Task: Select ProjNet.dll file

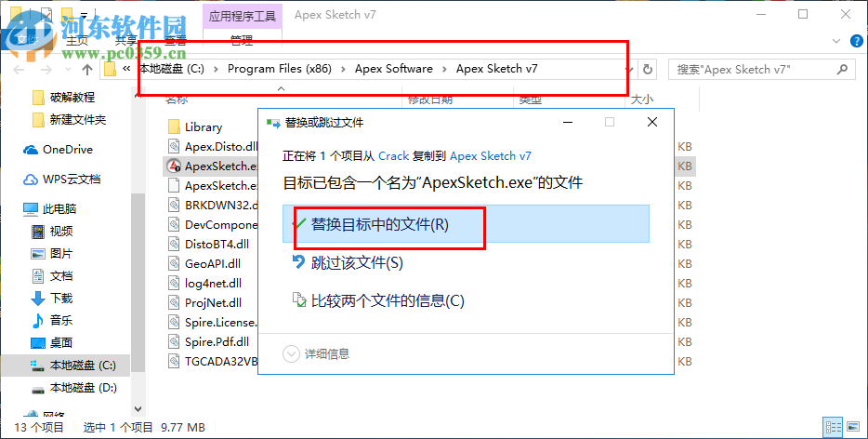Action: [213, 302]
